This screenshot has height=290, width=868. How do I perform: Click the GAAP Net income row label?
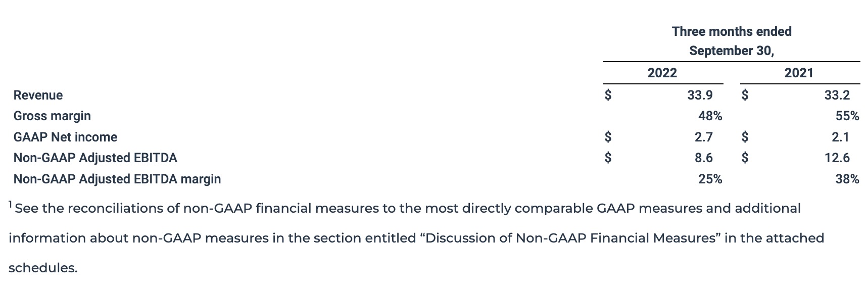pos(65,137)
